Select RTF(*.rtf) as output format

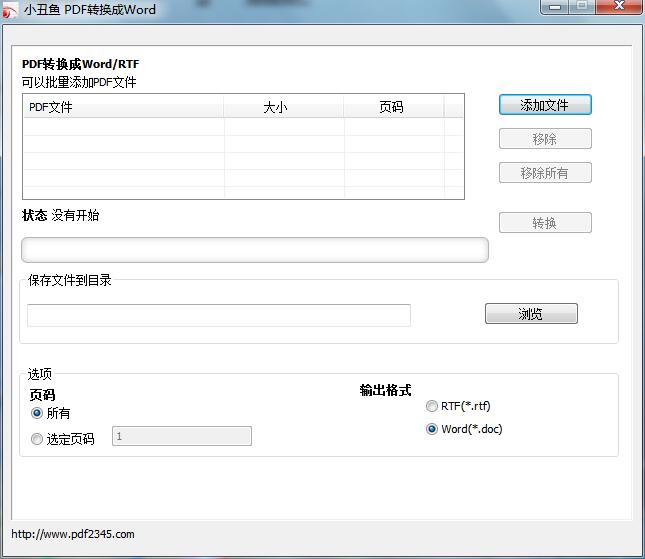point(432,406)
